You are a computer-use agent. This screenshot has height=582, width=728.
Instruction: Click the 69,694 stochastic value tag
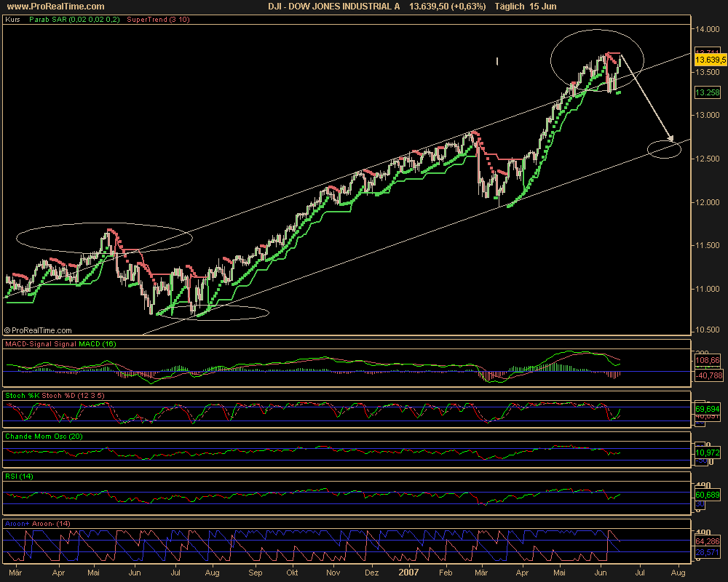coord(708,409)
